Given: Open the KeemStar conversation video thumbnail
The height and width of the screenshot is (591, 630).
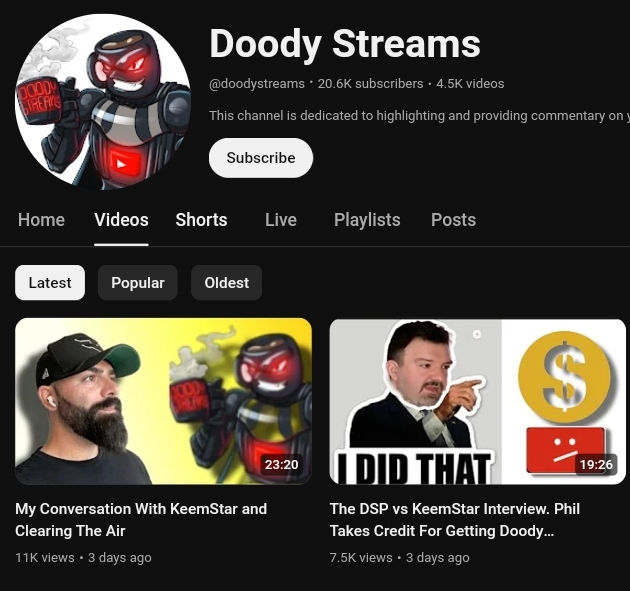Looking at the screenshot, I should [x=164, y=401].
